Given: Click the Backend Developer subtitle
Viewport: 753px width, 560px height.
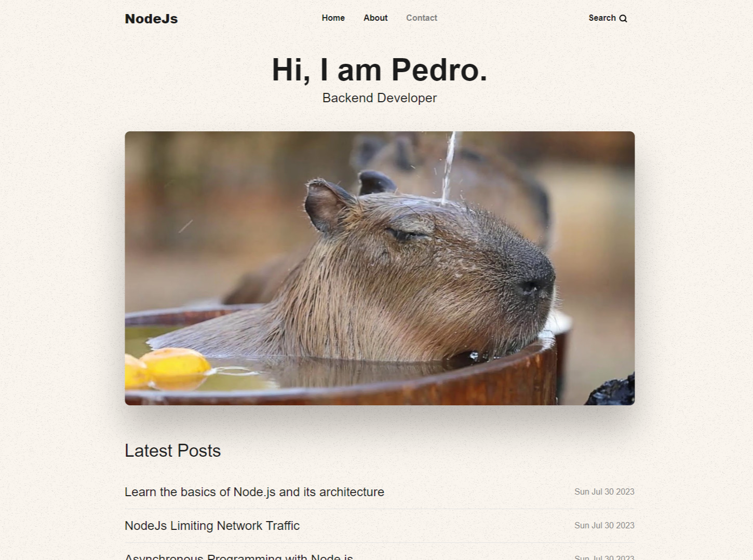Looking at the screenshot, I should tap(380, 98).
